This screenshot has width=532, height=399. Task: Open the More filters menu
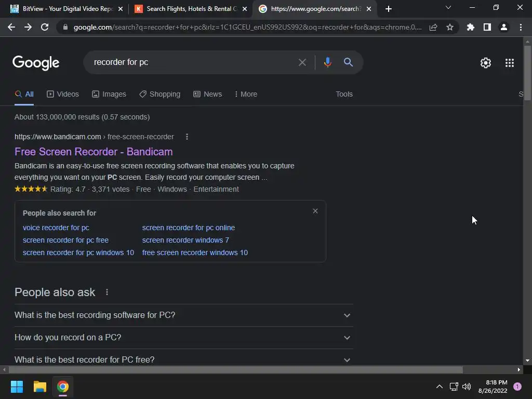coord(246,95)
